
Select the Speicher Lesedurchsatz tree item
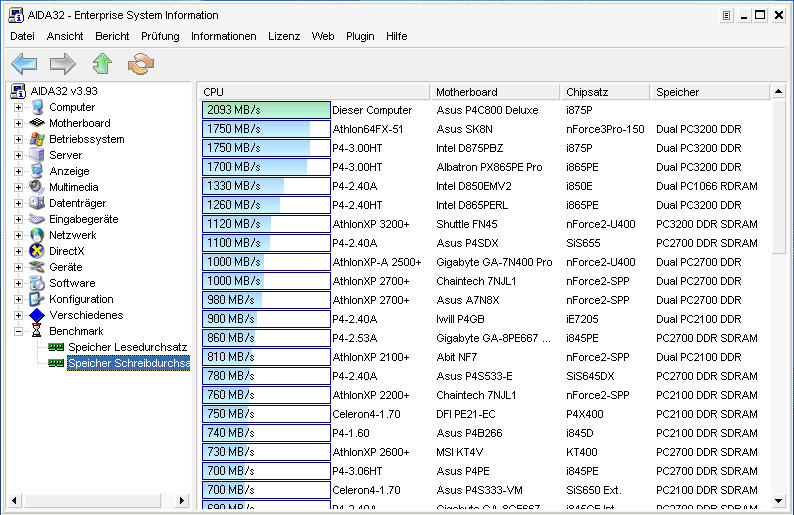128,347
